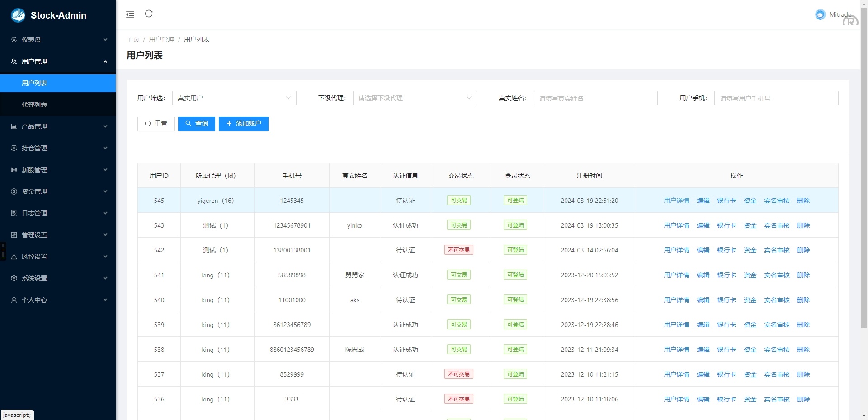The height and width of the screenshot is (420, 868).
Task: Click the Stock-Admin logo icon
Action: (x=18, y=15)
